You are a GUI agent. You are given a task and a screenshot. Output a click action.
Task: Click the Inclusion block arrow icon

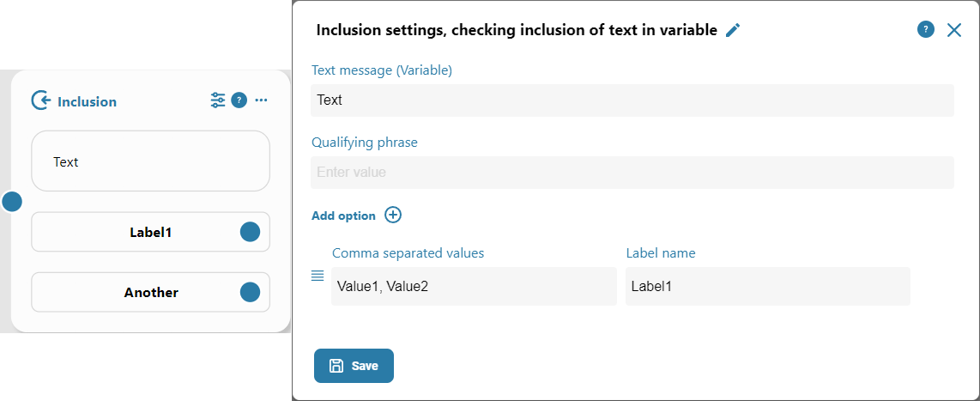40,101
